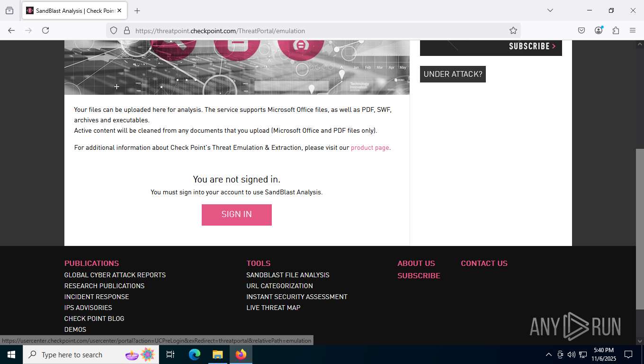
Task: Open a new tab with plus button
Action: [x=137, y=10]
